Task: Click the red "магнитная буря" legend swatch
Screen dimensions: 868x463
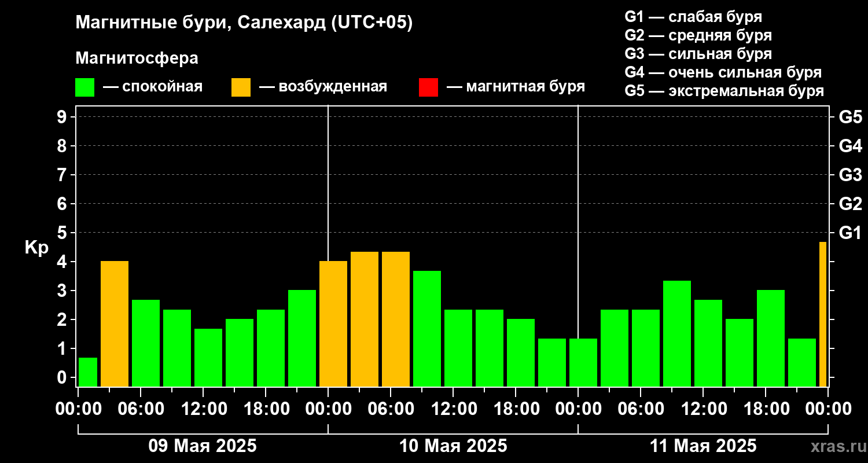Action: [x=428, y=87]
